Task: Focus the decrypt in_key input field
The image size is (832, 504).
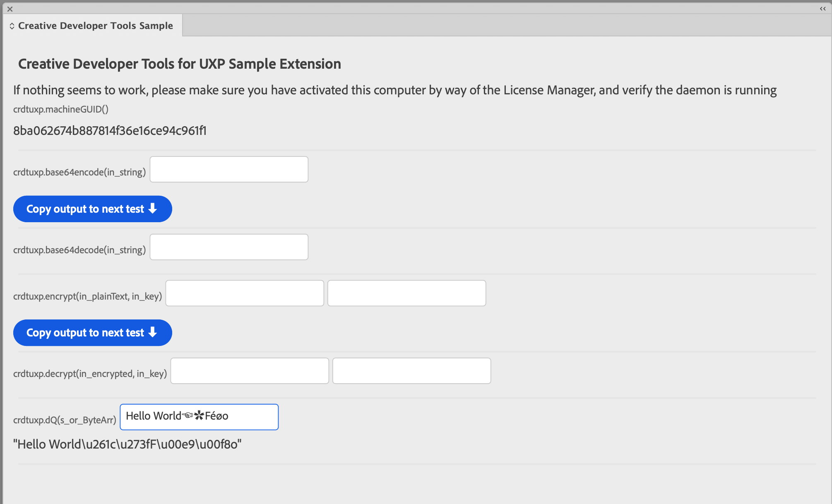Action: (x=411, y=371)
